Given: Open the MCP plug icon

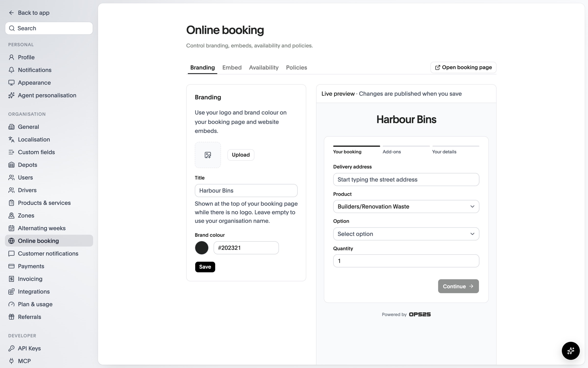Looking at the screenshot, I should coord(11,361).
